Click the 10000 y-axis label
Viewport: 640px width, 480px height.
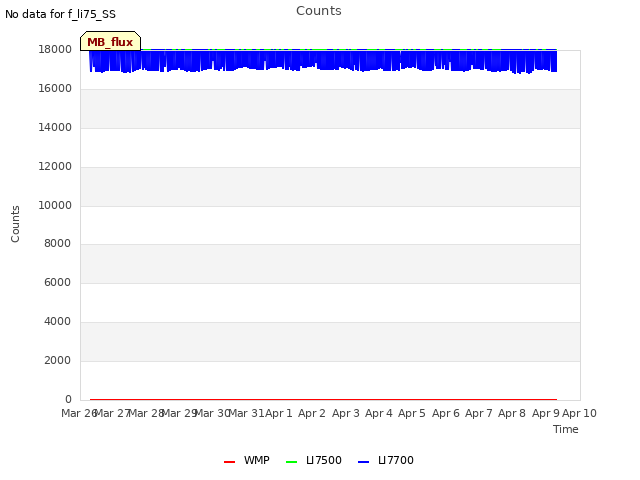coord(55,205)
